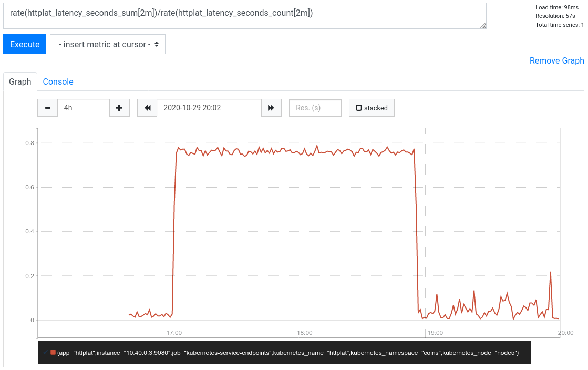Hide the httplat series via legend checkmark

coord(47,353)
